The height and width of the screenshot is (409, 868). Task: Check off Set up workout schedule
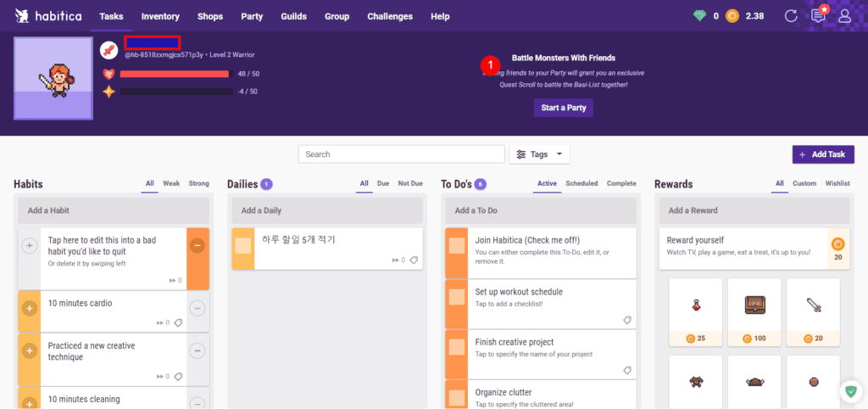click(x=457, y=296)
